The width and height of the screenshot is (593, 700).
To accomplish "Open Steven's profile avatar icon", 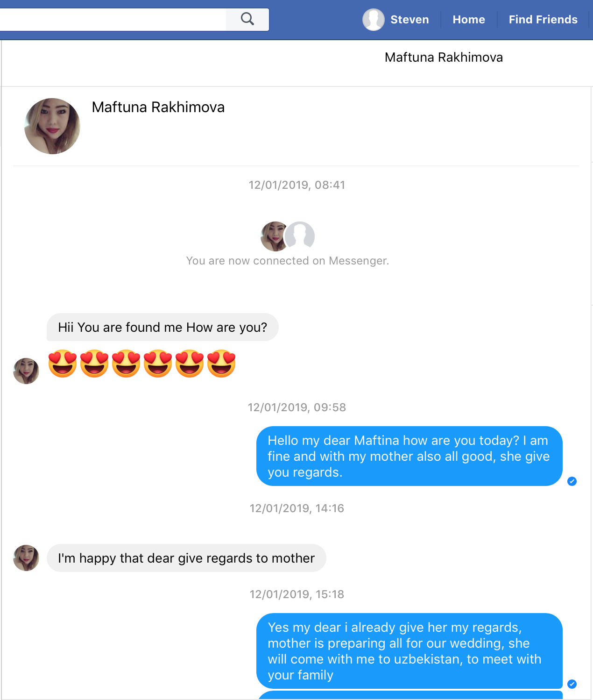I will click(x=374, y=20).
